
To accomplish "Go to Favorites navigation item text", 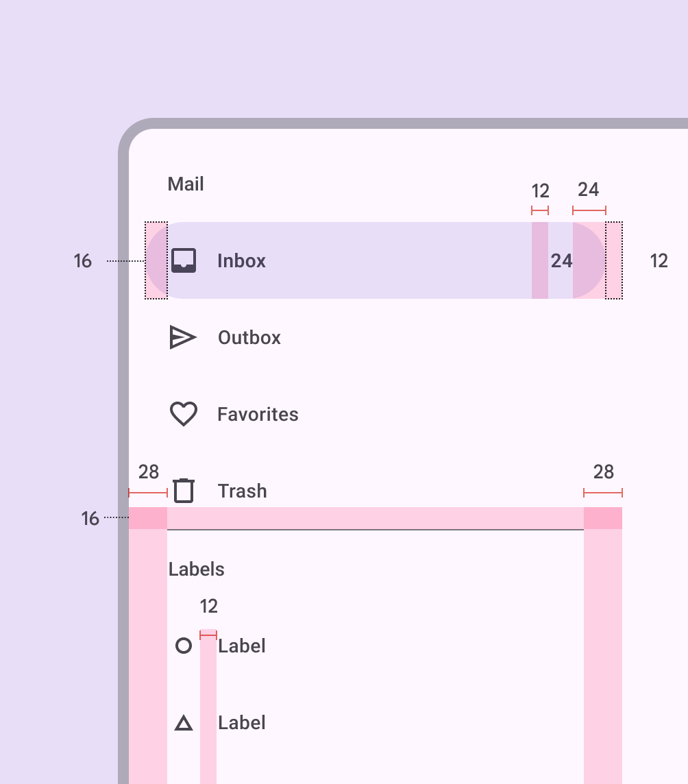I will point(258,414).
